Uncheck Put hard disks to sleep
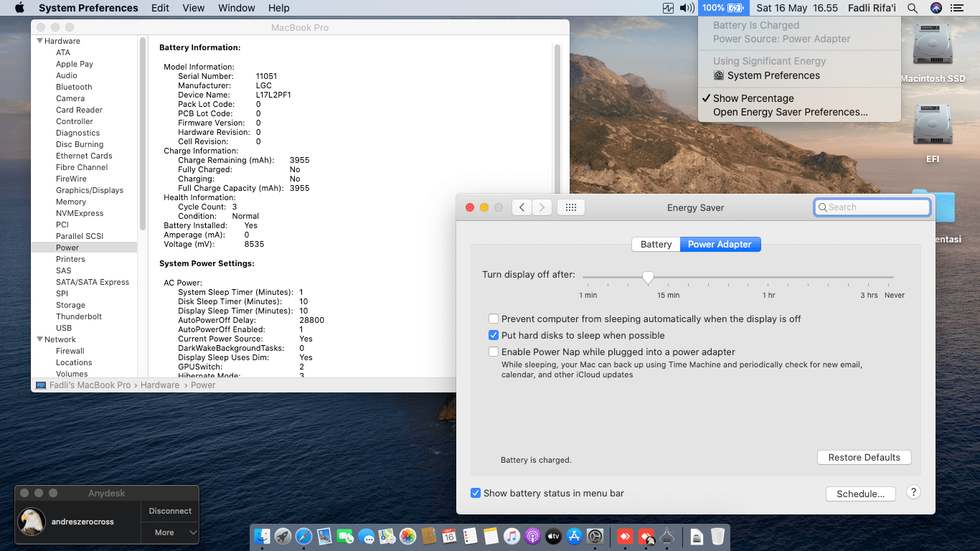This screenshot has width=980, height=551. [494, 335]
